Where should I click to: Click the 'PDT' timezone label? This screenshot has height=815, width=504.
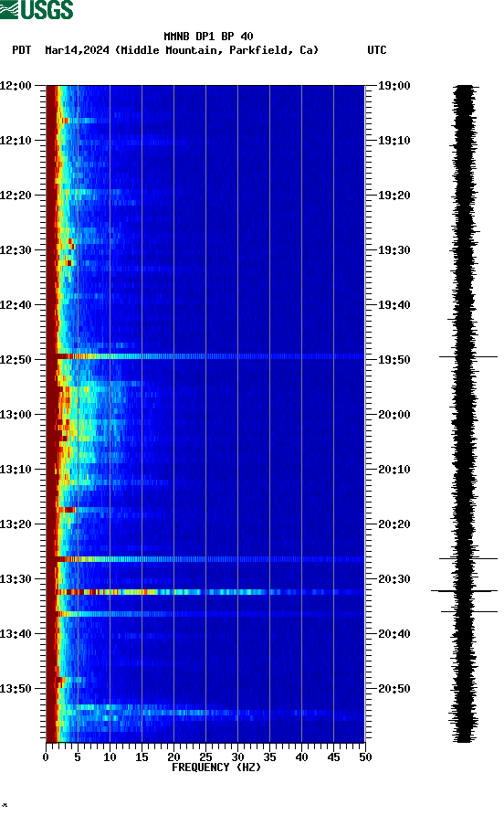tap(21, 50)
